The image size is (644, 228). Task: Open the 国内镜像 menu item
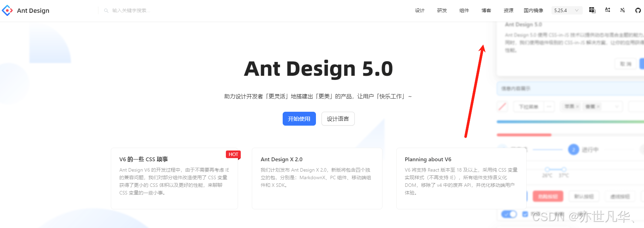(533, 10)
